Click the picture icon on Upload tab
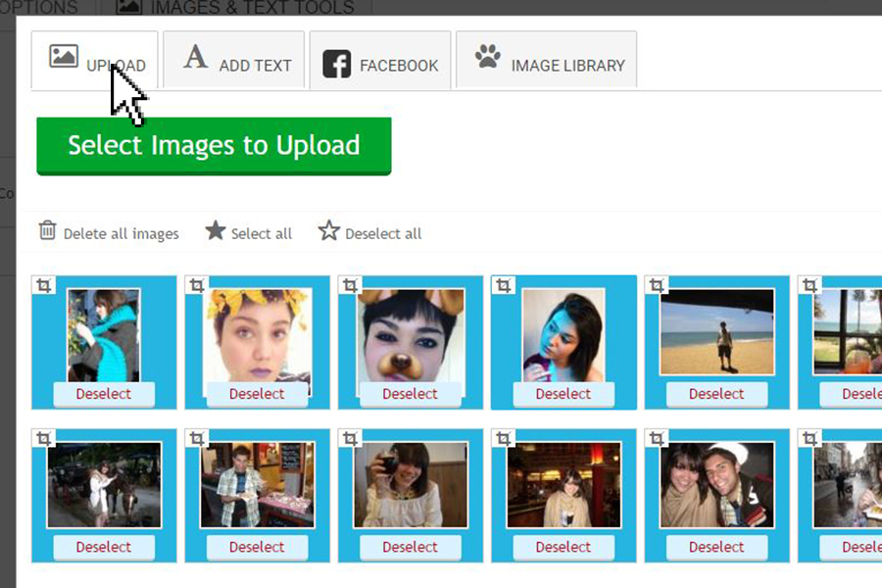Screen dimensions: 882x588 (x=64, y=56)
